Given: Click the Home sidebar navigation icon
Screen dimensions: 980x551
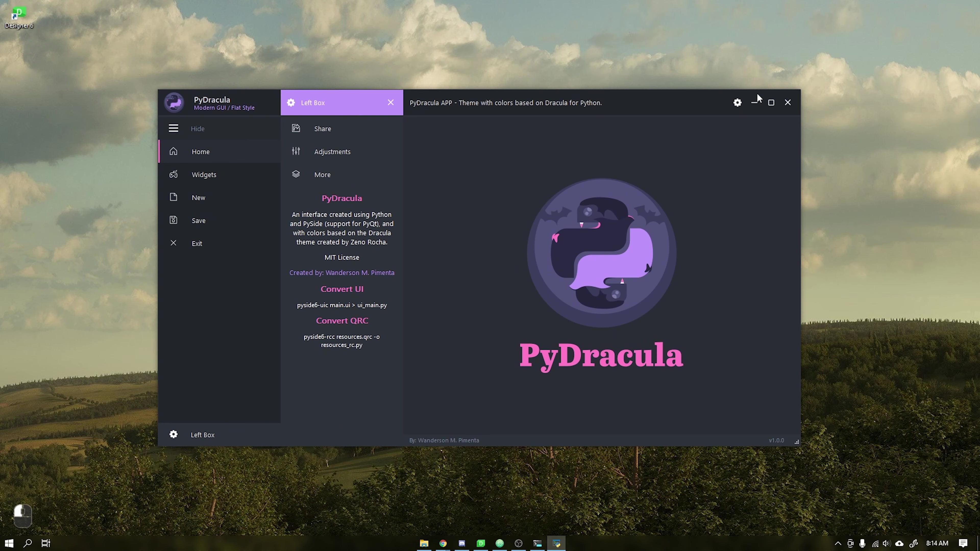Looking at the screenshot, I should click(x=174, y=151).
